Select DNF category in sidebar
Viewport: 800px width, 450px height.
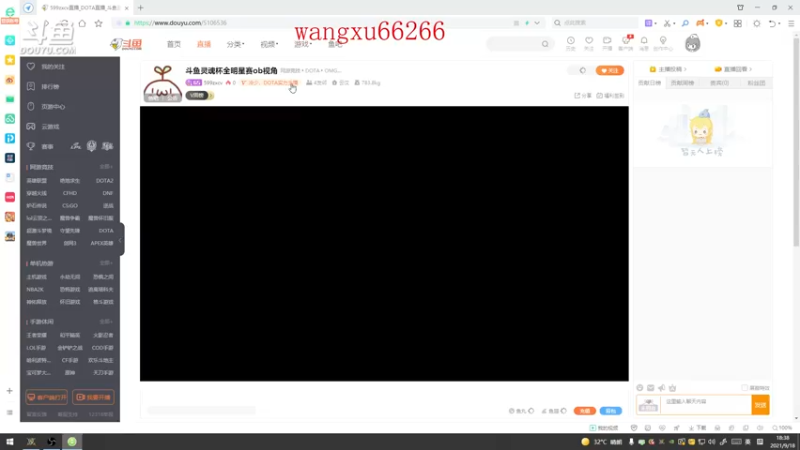pos(107,193)
